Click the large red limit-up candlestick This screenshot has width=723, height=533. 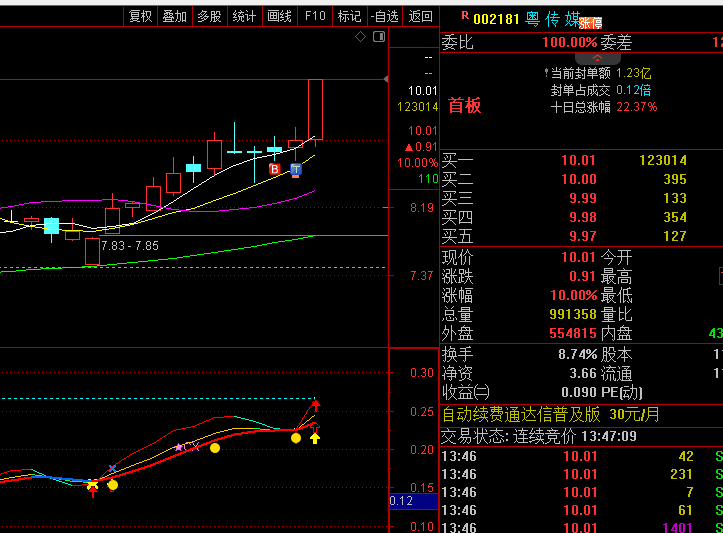coord(315,110)
